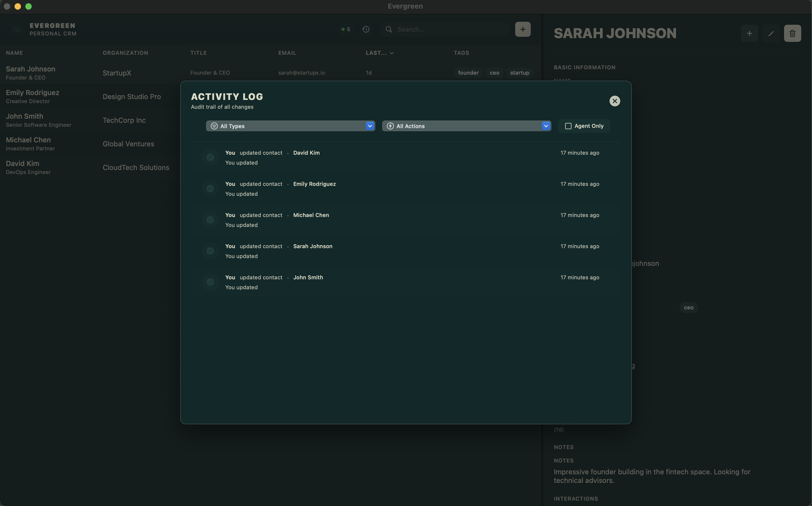Click the pencil edit icon
812x506 pixels.
point(771,34)
